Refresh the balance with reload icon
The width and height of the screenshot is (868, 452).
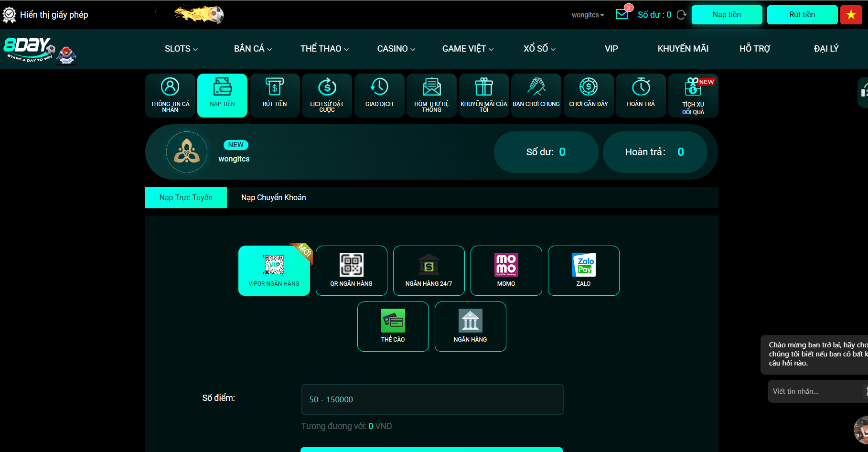(682, 15)
